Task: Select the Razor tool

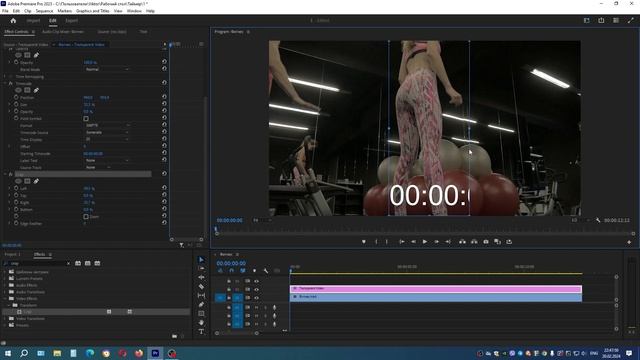Action: [201, 287]
